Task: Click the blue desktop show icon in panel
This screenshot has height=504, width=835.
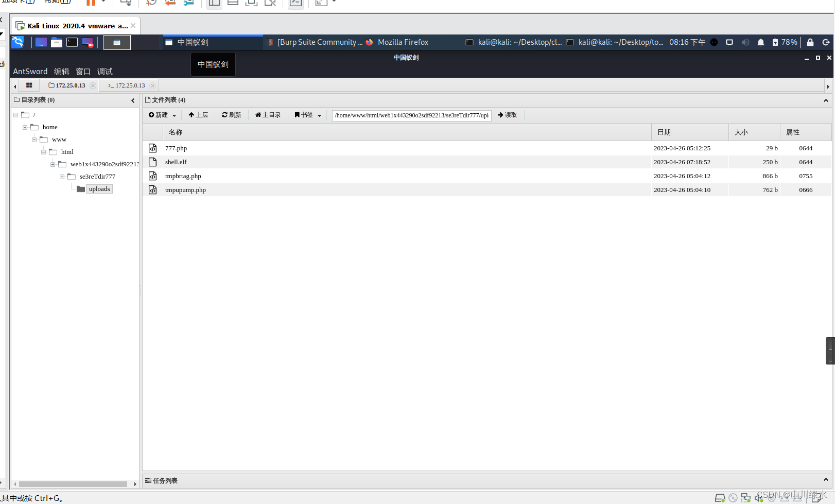Action: (41, 42)
